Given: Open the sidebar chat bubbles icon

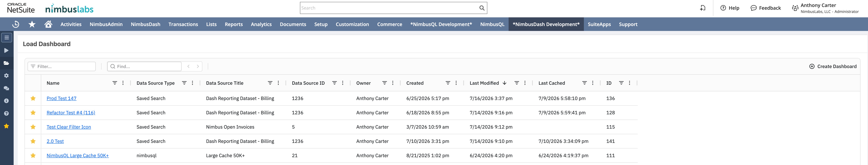Looking at the screenshot, I should [x=6, y=88].
